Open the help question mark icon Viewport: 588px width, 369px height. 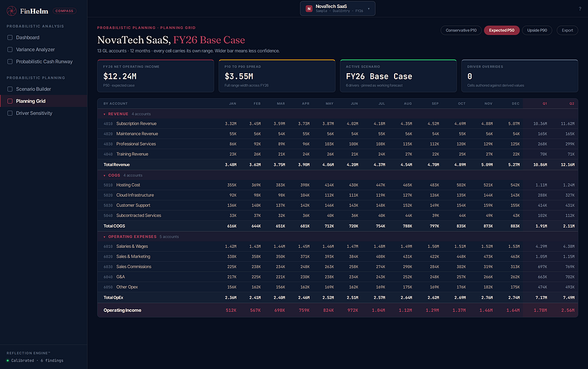tap(580, 9)
